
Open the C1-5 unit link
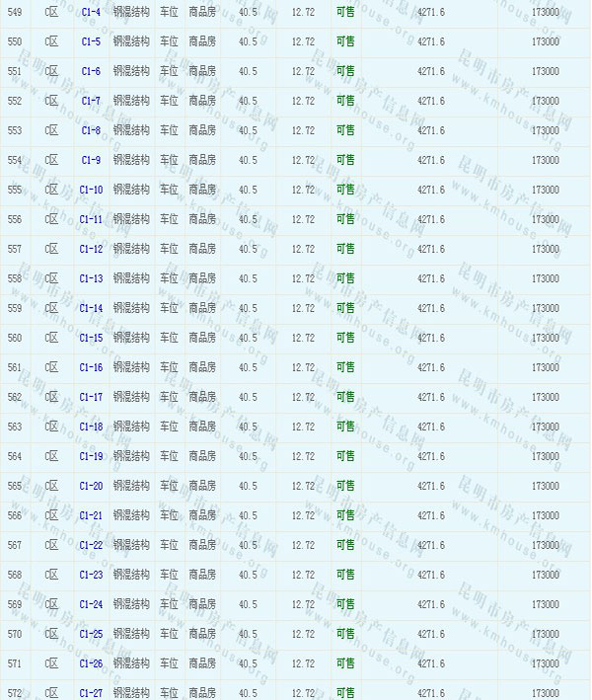tap(91, 41)
